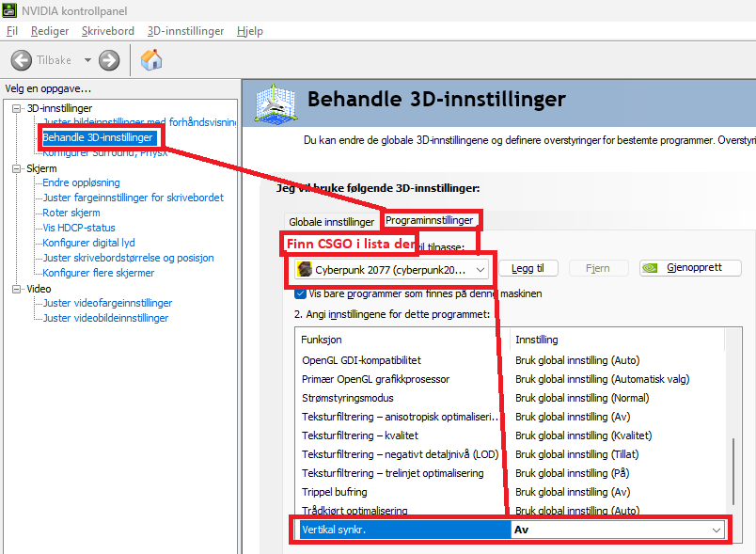
Task: Switch to Programinnstillinger tab
Action: pyautogui.click(x=429, y=220)
